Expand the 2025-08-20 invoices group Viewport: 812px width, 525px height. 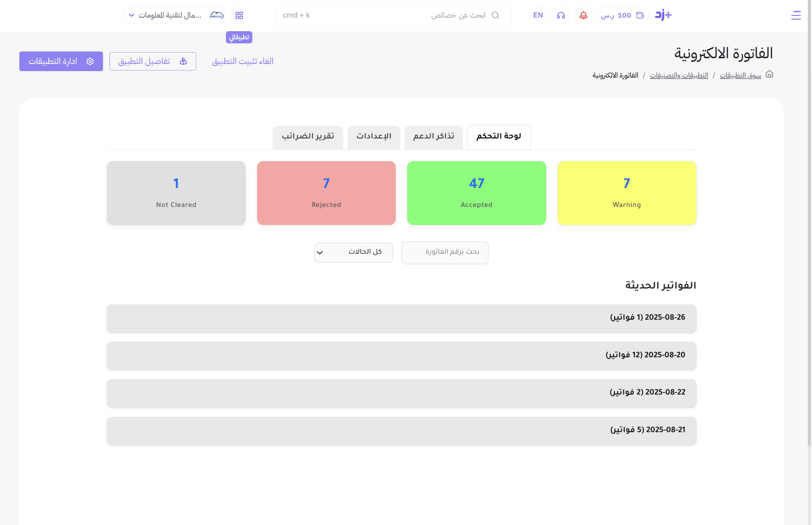point(401,356)
